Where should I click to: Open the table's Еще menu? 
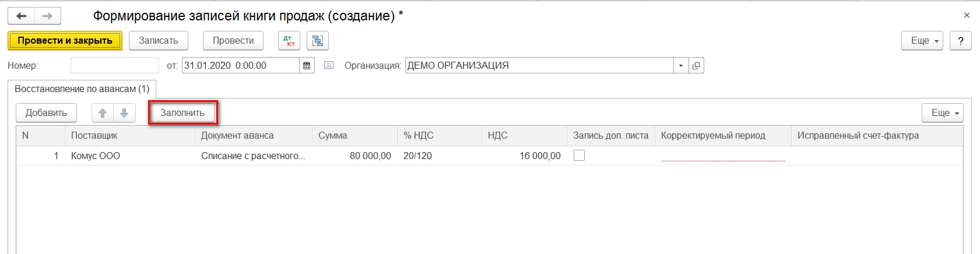point(942,113)
